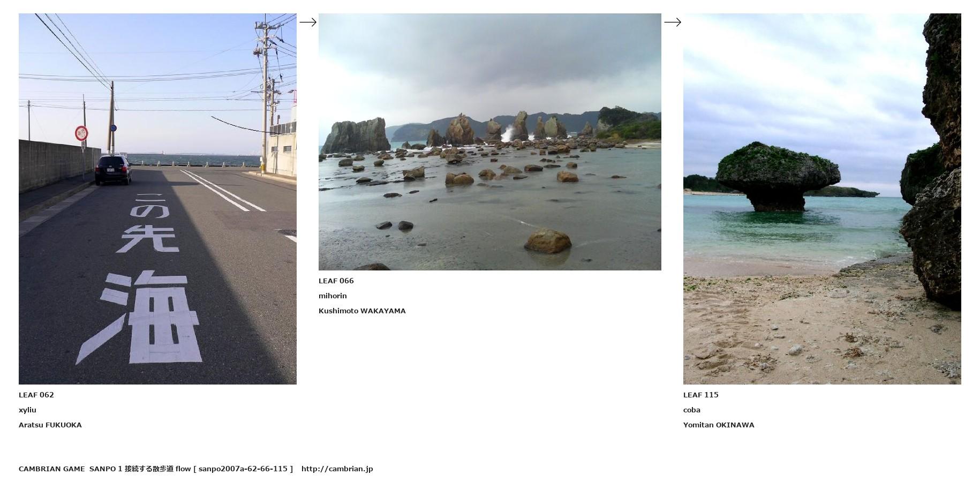Click the parked car in the road photo
This screenshot has width=980, height=482.
coord(113,170)
